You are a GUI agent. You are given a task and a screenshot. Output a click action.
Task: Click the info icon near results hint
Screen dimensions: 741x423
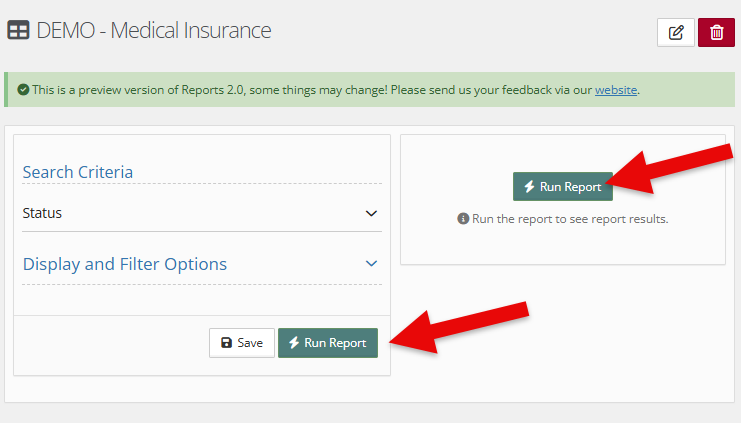point(463,219)
